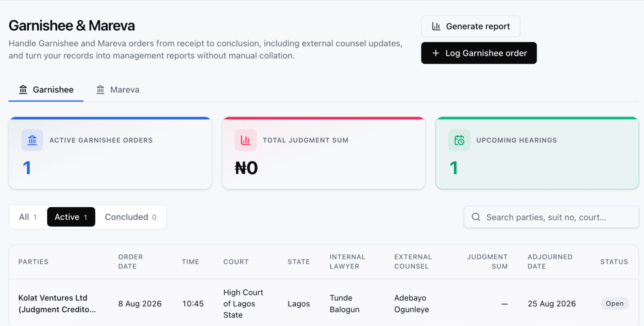Click the Garnishee & Mareva page title
The width and height of the screenshot is (644, 326).
pos(72,26)
